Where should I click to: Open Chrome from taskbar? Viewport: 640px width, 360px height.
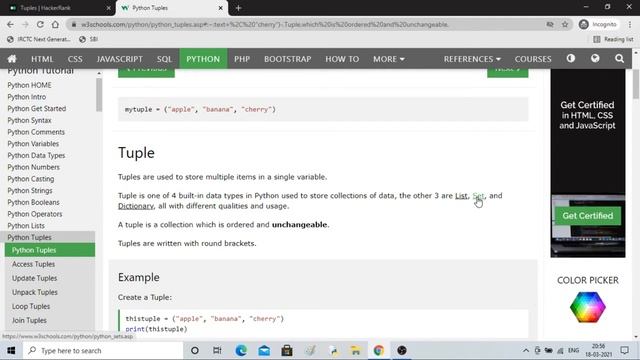(x=378, y=351)
